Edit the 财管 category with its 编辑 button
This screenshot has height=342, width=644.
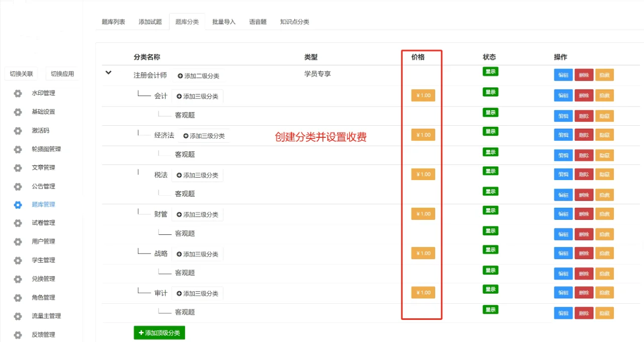pos(562,214)
